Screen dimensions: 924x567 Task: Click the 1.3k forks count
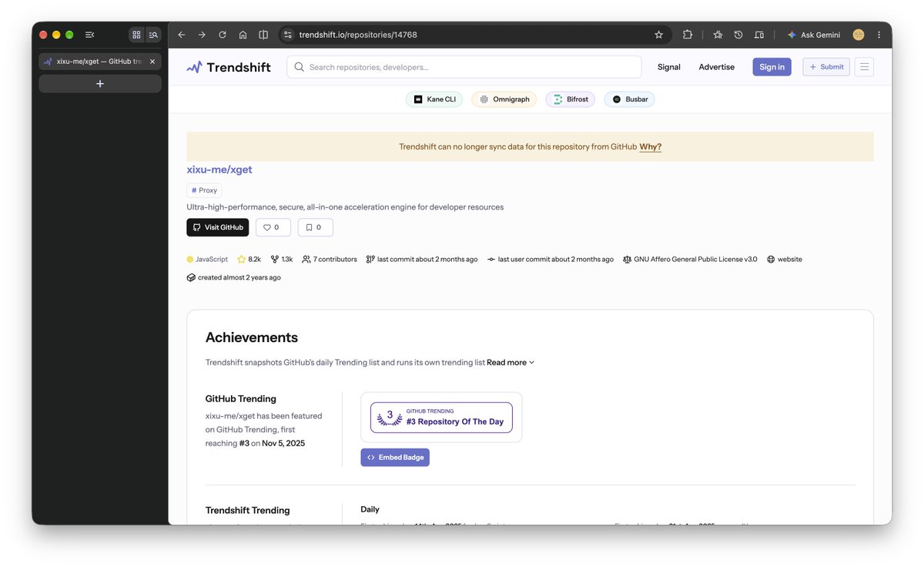click(282, 260)
